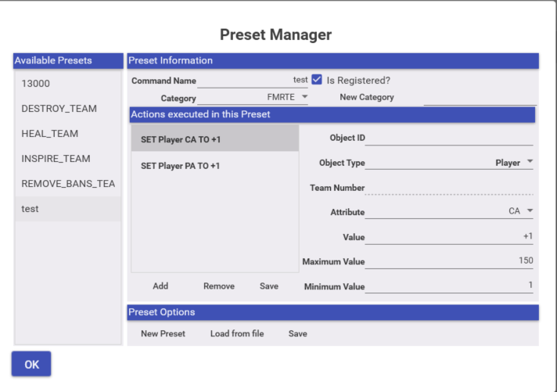Open the Category dropdown showing FMRTE
Screen dimensions: 557x392
(x=253, y=98)
